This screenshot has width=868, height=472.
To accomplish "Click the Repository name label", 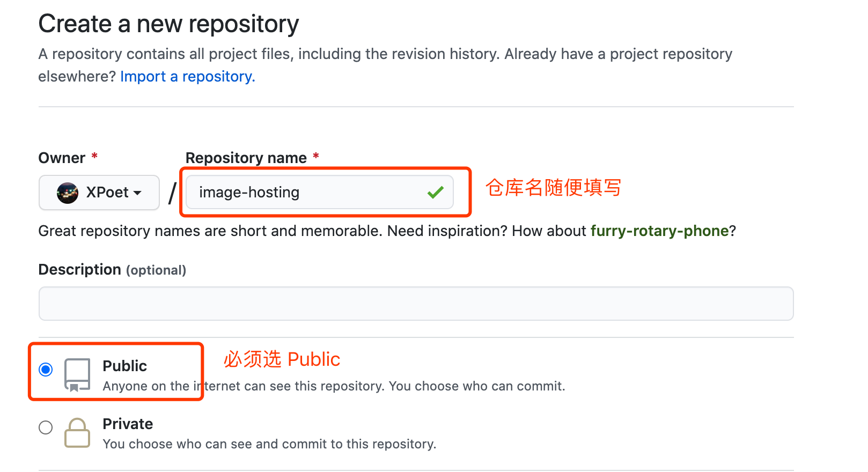I will pyautogui.click(x=246, y=158).
